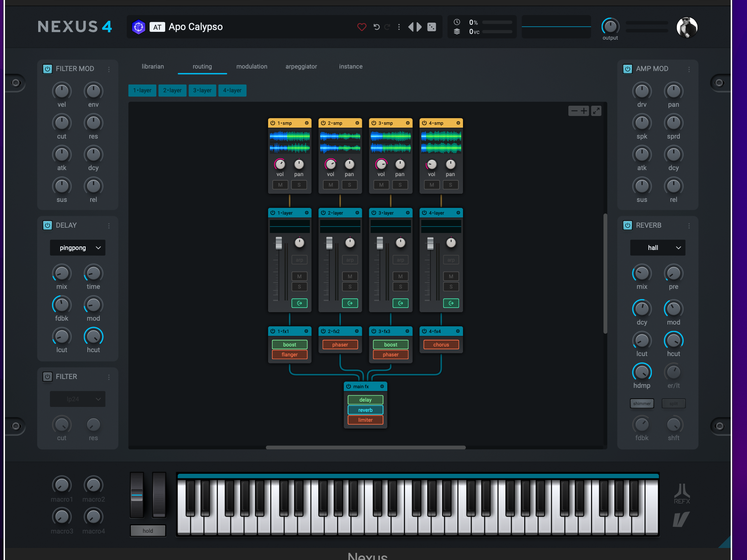Screen dimensions: 747x560
Task: Toggle the REVERB power button
Action: click(627, 225)
